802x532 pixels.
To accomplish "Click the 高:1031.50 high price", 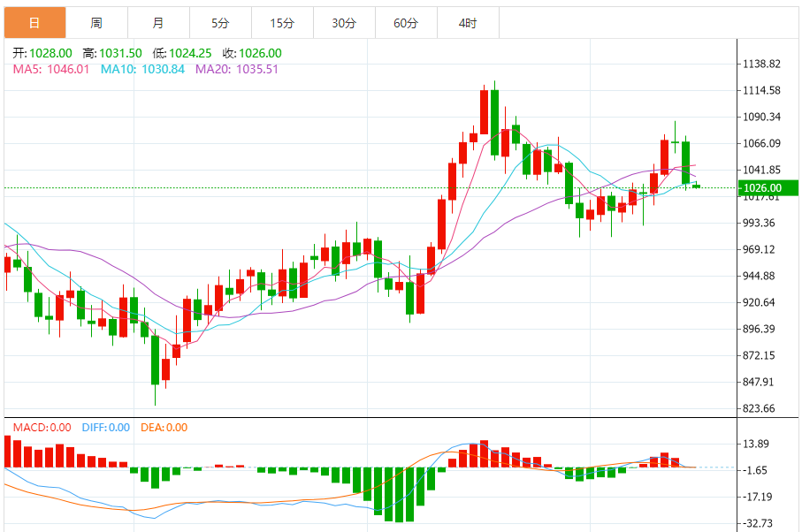I will coord(112,53).
